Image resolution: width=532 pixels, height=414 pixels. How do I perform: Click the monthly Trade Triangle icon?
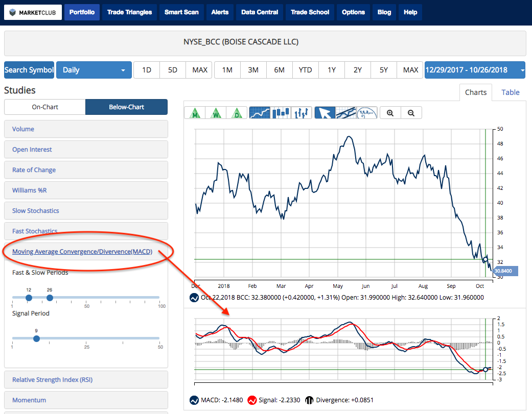[194, 113]
